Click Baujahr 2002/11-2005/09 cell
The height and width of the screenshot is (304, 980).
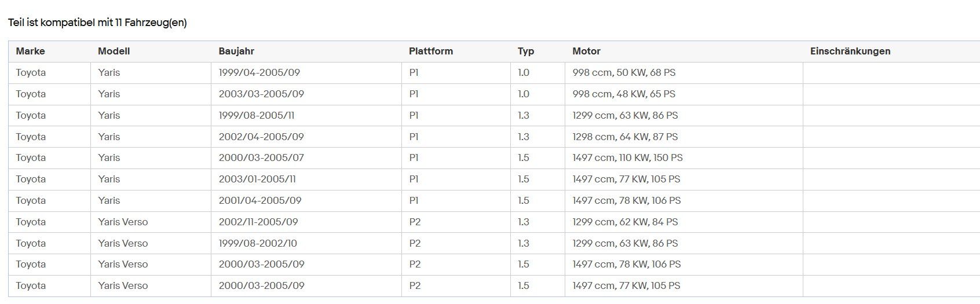pos(258,222)
